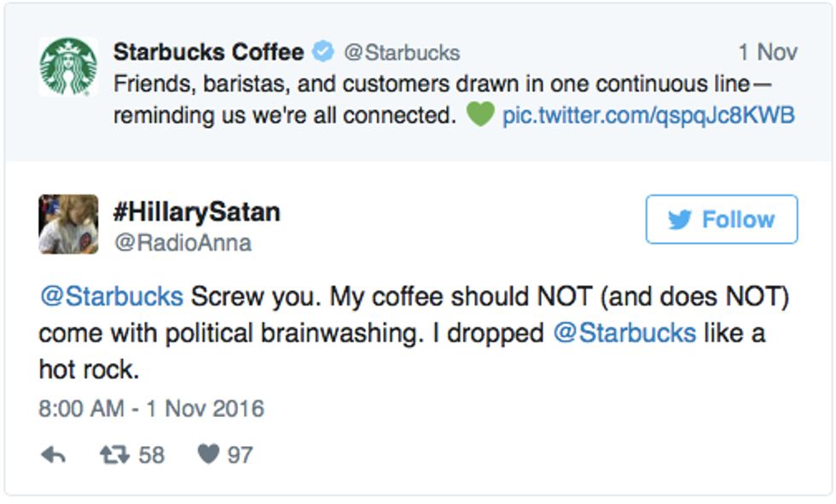This screenshot has height=504, width=836.
Task: Click the "1 Nov" date of quoted tweet
Action: [x=767, y=52]
